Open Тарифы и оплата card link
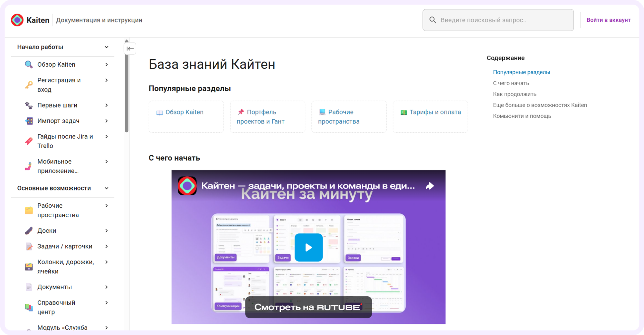 (x=435, y=112)
